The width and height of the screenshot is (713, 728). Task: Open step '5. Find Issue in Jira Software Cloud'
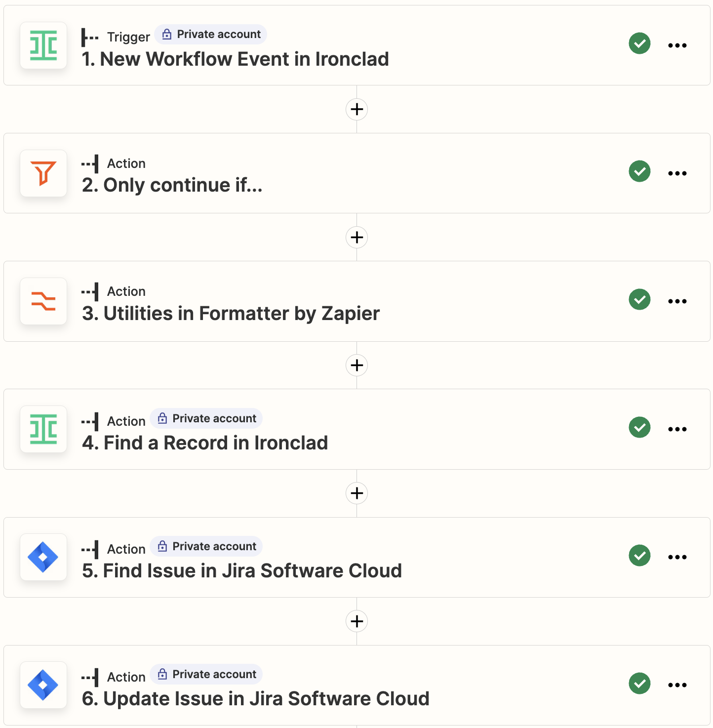coord(356,557)
